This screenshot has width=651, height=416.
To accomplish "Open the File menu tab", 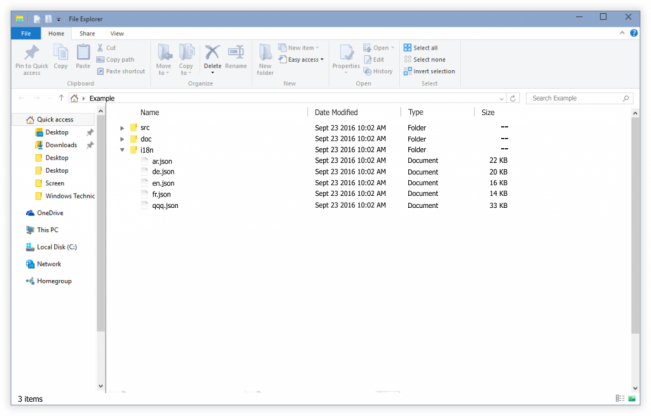I will (26, 33).
